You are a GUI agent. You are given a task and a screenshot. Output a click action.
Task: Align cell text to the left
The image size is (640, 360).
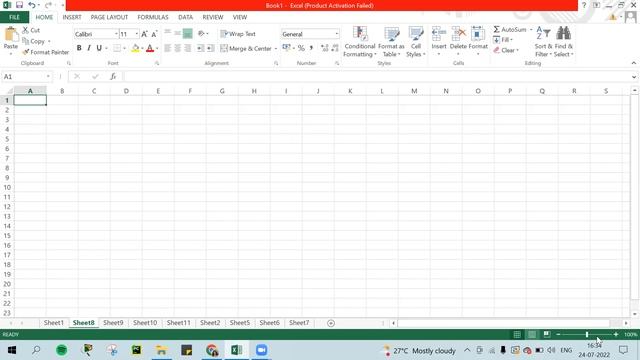(x=168, y=48)
